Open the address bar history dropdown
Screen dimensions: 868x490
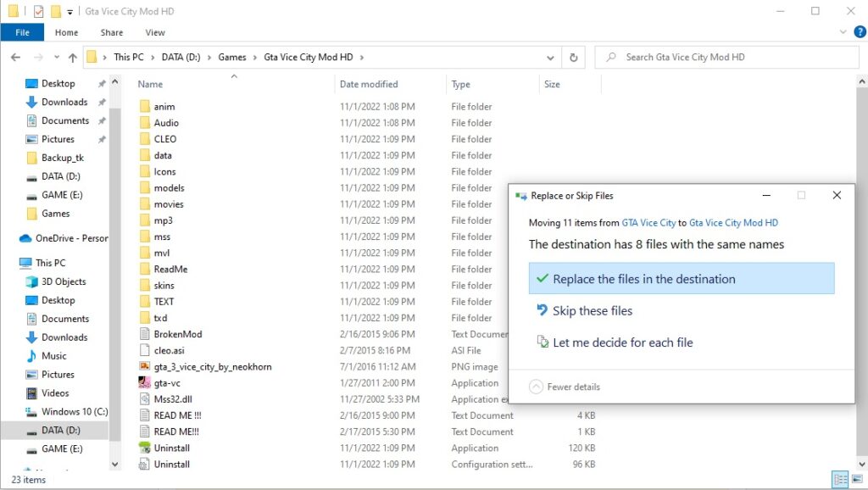[x=549, y=57]
